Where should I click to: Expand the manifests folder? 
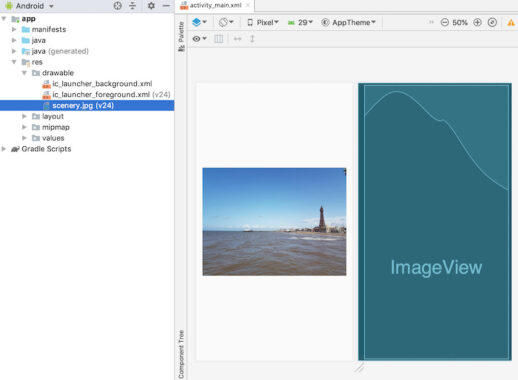coord(14,29)
